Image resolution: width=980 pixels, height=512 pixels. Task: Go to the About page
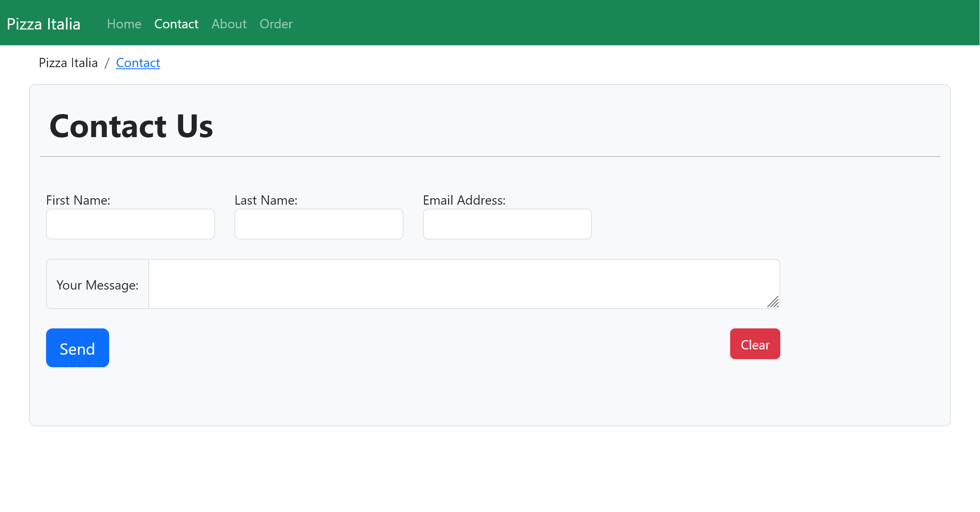pyautogui.click(x=229, y=24)
